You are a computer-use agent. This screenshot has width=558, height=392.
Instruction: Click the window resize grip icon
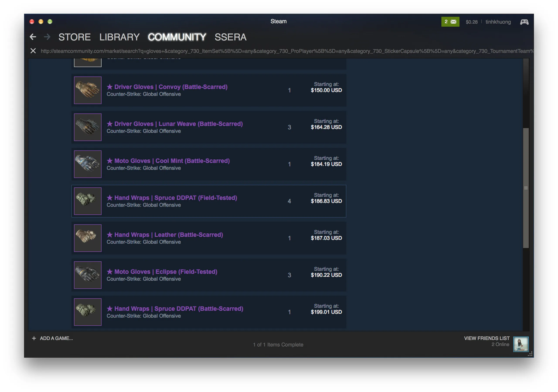point(530,354)
